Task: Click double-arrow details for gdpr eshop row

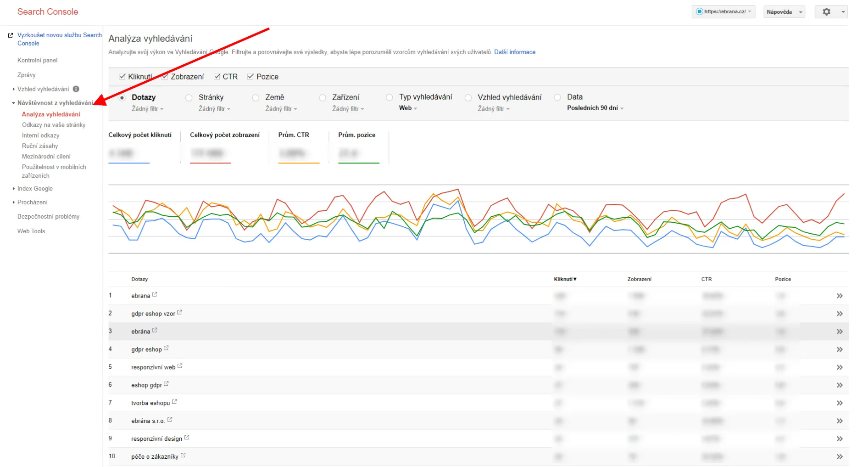Action: click(x=840, y=349)
